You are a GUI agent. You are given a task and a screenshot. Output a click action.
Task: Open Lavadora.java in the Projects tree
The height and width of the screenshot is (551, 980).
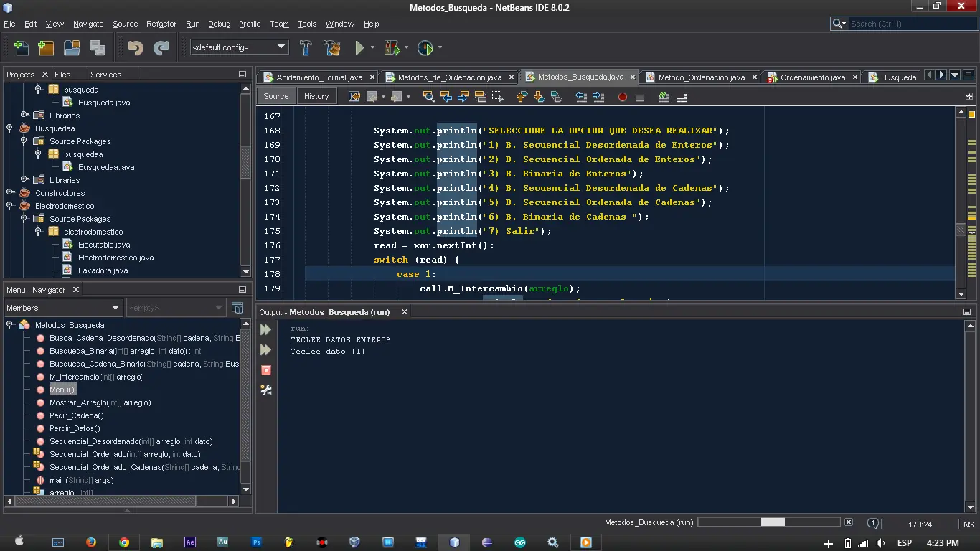tap(103, 270)
